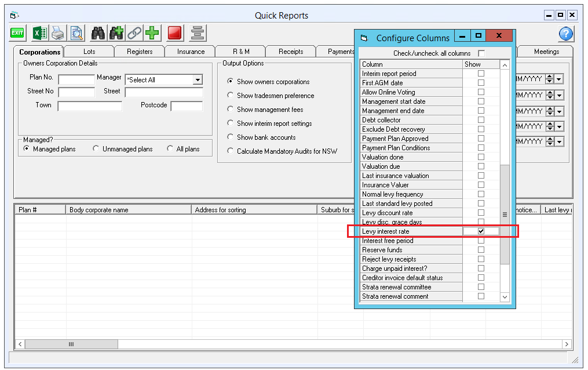This screenshot has width=588, height=370.
Task: Enable the First AGM date column
Action: coord(481,82)
